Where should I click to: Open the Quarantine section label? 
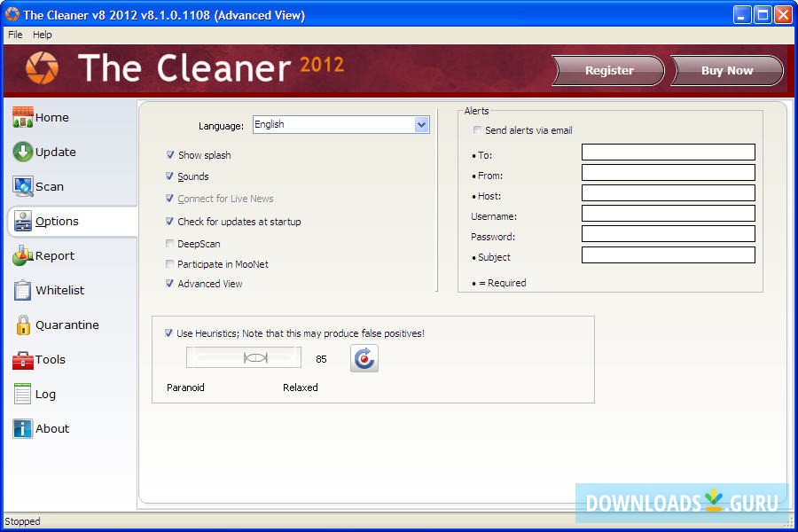click(67, 325)
